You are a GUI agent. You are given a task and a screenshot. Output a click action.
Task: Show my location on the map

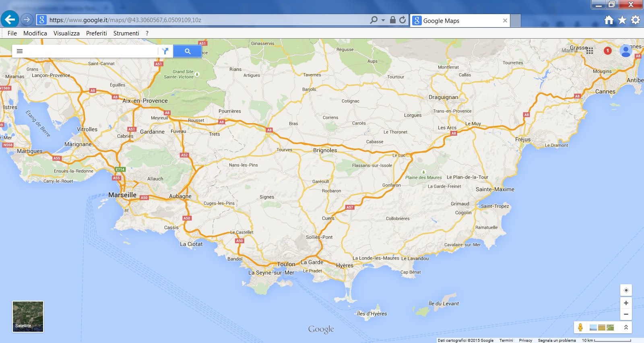[626, 290]
